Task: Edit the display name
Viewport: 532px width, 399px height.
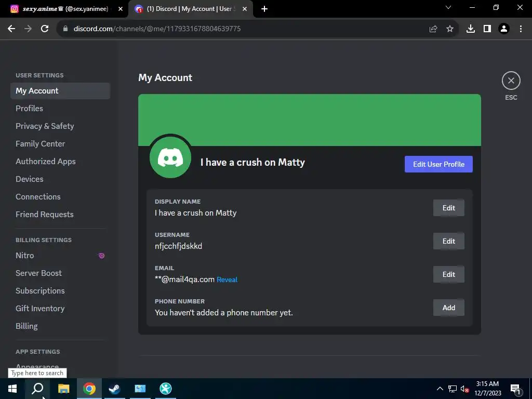Action: pos(448,208)
